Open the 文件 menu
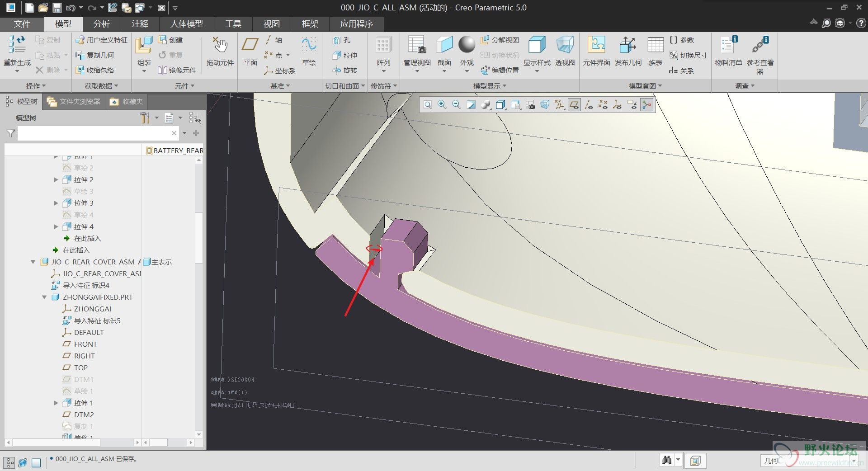The height and width of the screenshot is (471, 868). (22, 24)
